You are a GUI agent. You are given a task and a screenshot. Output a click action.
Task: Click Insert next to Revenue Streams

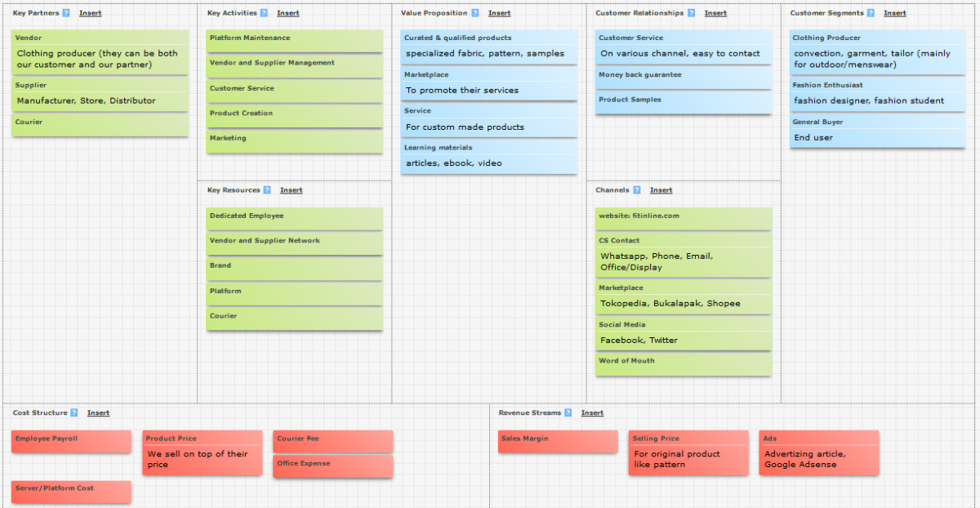(x=592, y=413)
